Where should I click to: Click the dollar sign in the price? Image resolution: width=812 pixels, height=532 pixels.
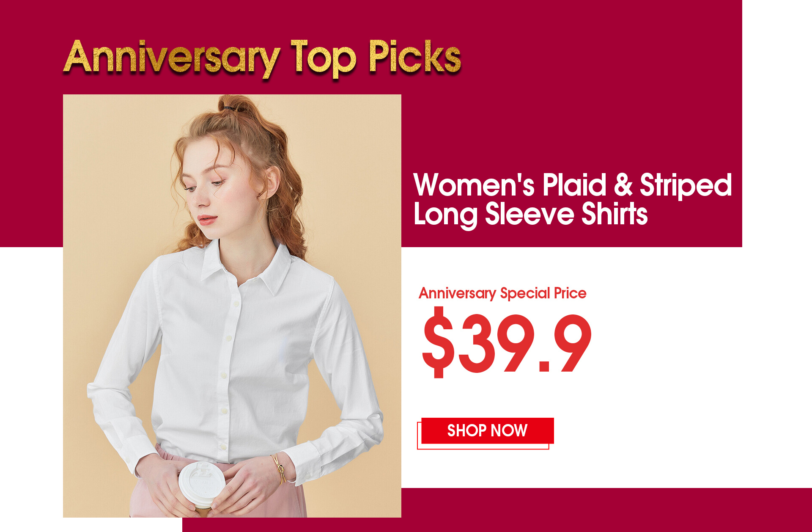438,342
